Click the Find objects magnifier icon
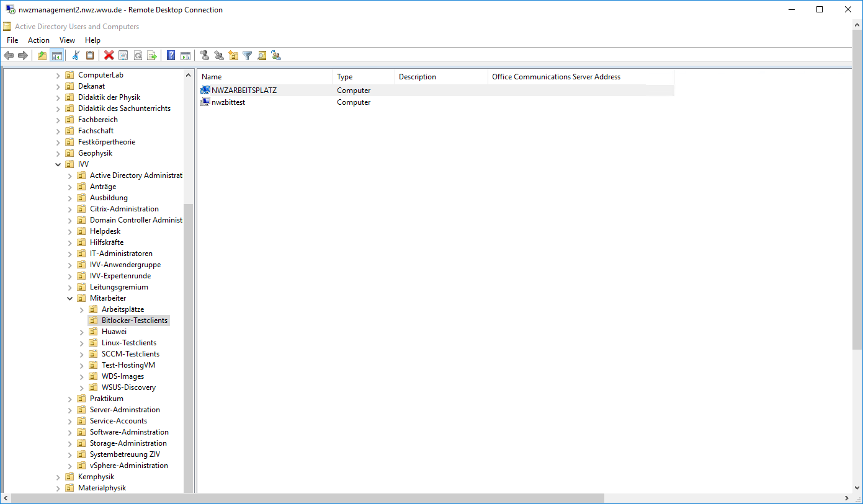Image resolution: width=863 pixels, height=504 pixels. click(261, 56)
